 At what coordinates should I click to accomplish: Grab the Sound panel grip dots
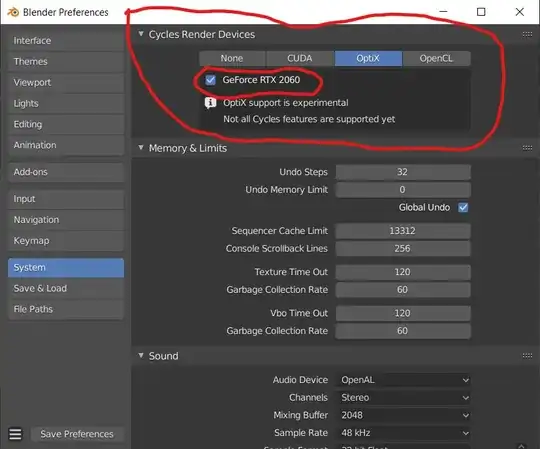[527, 356]
